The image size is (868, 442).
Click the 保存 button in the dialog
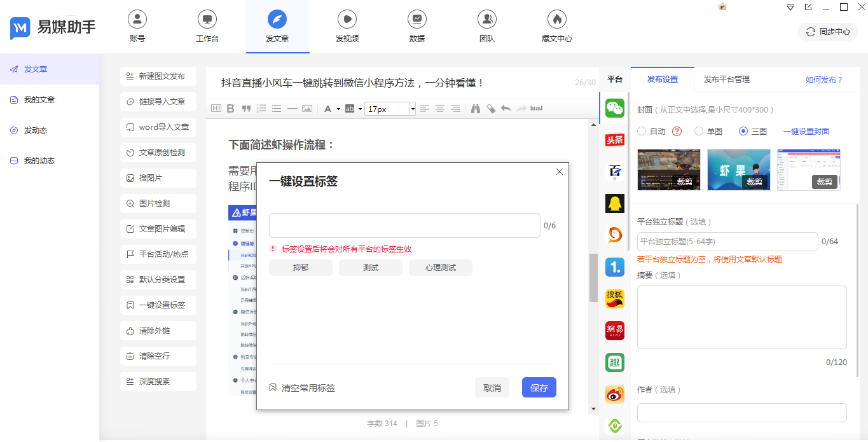tap(539, 387)
